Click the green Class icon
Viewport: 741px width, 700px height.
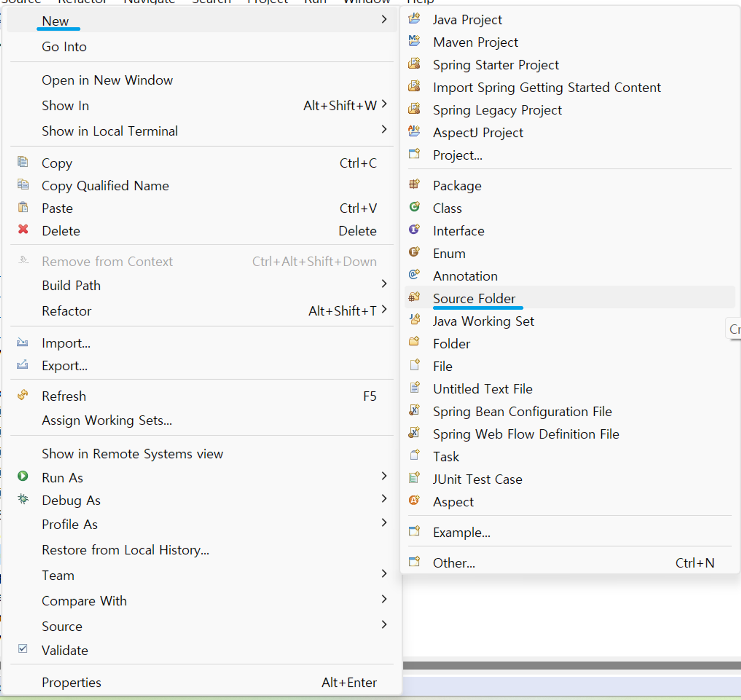[414, 207]
